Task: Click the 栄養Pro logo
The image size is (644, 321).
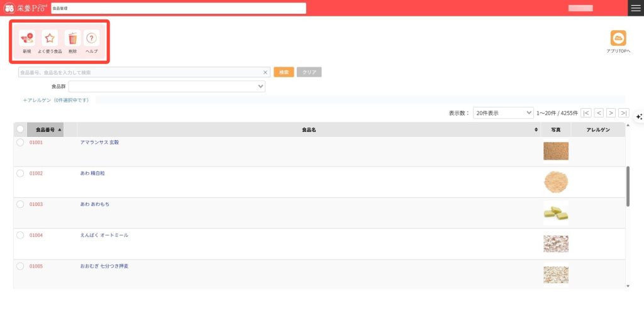Action: (x=25, y=8)
